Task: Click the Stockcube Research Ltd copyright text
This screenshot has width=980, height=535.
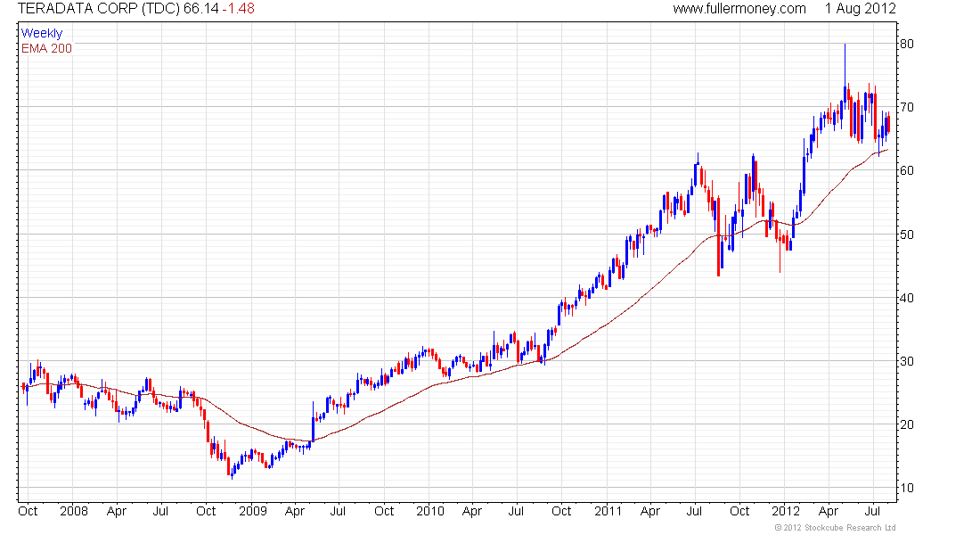Action: (835, 528)
